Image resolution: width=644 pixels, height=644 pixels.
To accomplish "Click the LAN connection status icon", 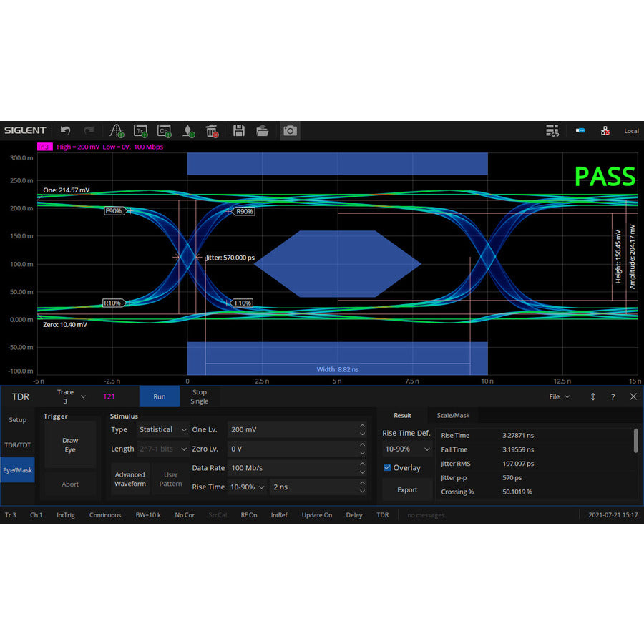I will click(x=605, y=130).
